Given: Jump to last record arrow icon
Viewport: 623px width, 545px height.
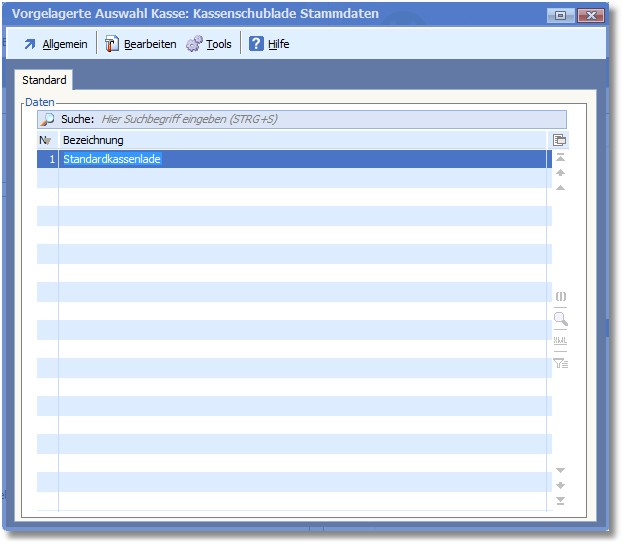Looking at the screenshot, I should [560, 500].
